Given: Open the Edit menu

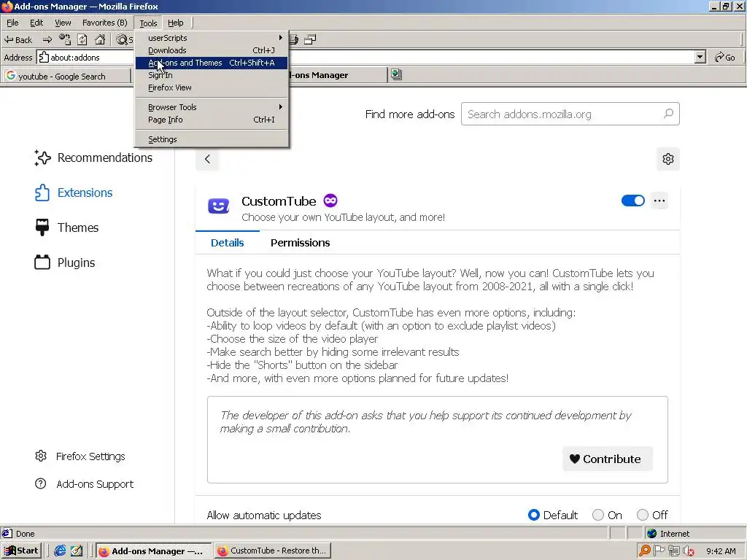Looking at the screenshot, I should [x=36, y=23].
